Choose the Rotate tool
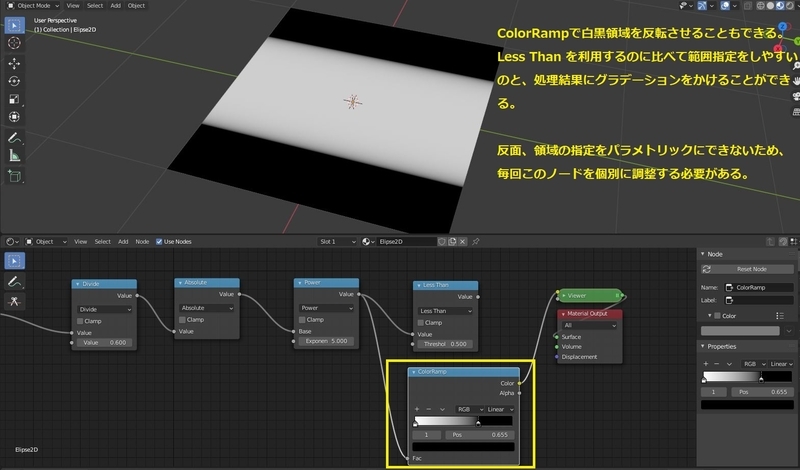The image size is (800, 470). pyautogui.click(x=14, y=81)
